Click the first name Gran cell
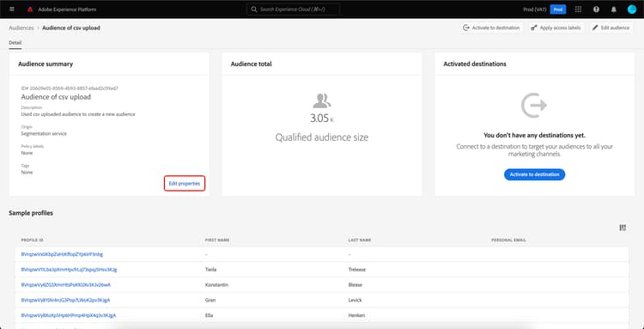 pos(210,300)
